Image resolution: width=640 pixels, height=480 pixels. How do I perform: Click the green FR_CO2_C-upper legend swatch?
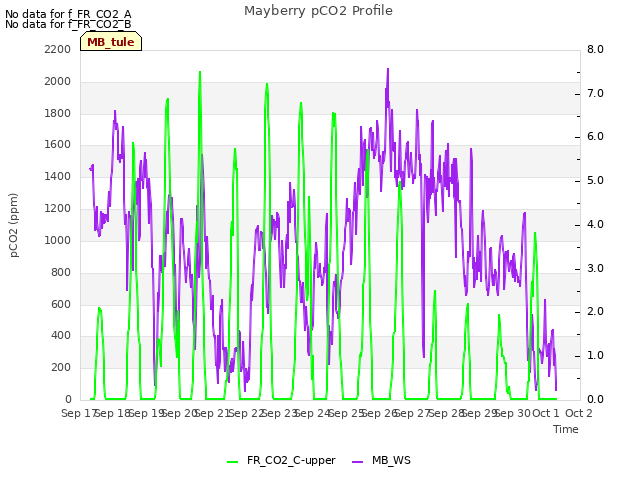(x=232, y=462)
